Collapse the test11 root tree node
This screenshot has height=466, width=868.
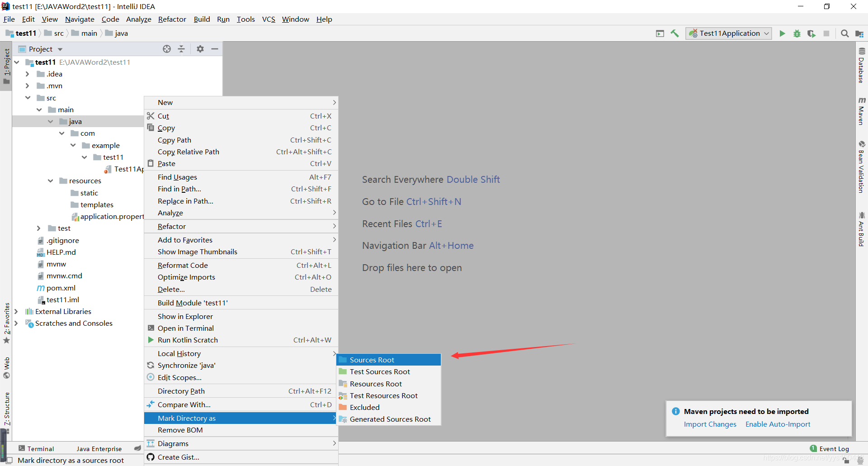pyautogui.click(x=17, y=62)
